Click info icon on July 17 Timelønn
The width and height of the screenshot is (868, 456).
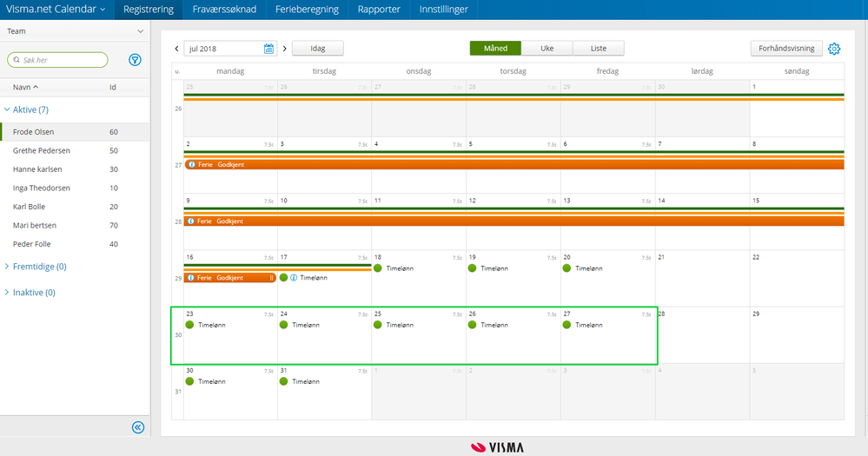click(x=294, y=278)
